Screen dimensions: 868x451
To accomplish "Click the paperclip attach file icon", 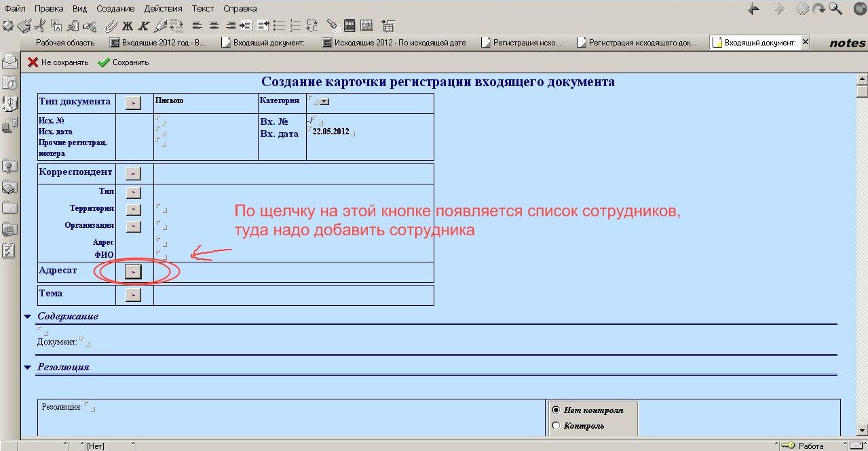I will tap(111, 26).
